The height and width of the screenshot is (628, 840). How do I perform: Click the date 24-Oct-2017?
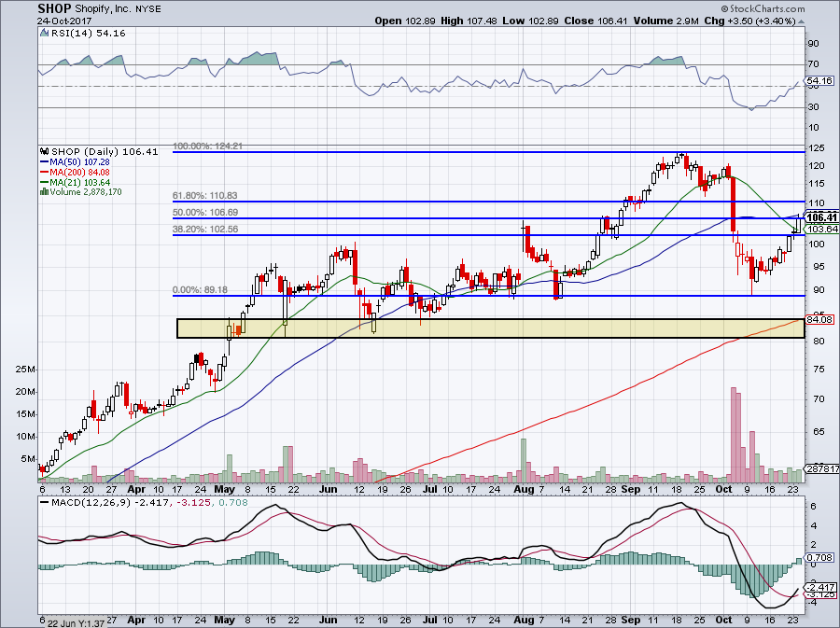[x=64, y=21]
